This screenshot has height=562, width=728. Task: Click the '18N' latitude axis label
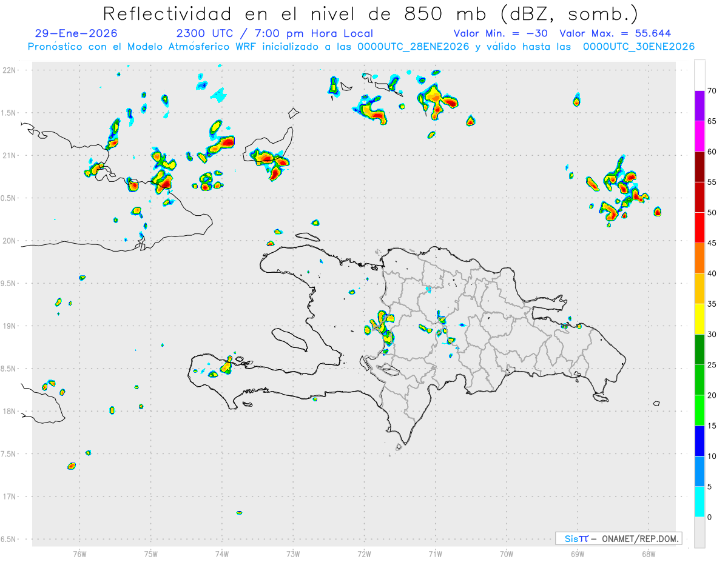10,412
